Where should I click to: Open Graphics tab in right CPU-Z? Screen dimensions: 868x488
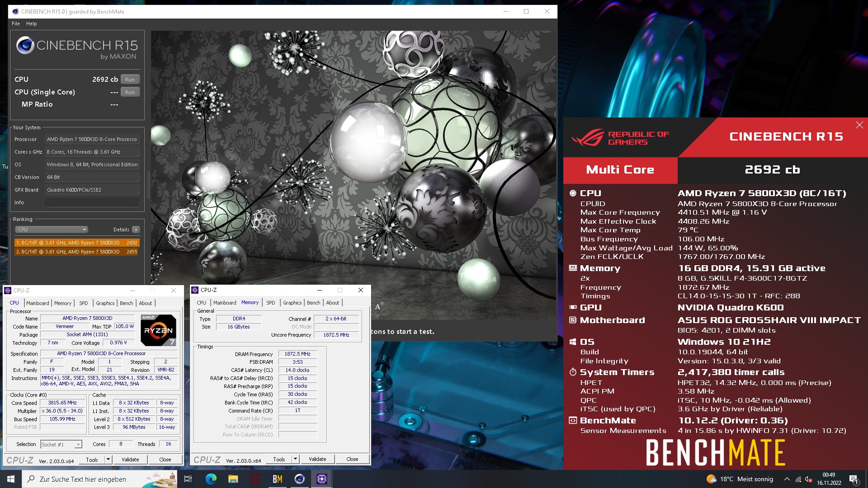[292, 303]
